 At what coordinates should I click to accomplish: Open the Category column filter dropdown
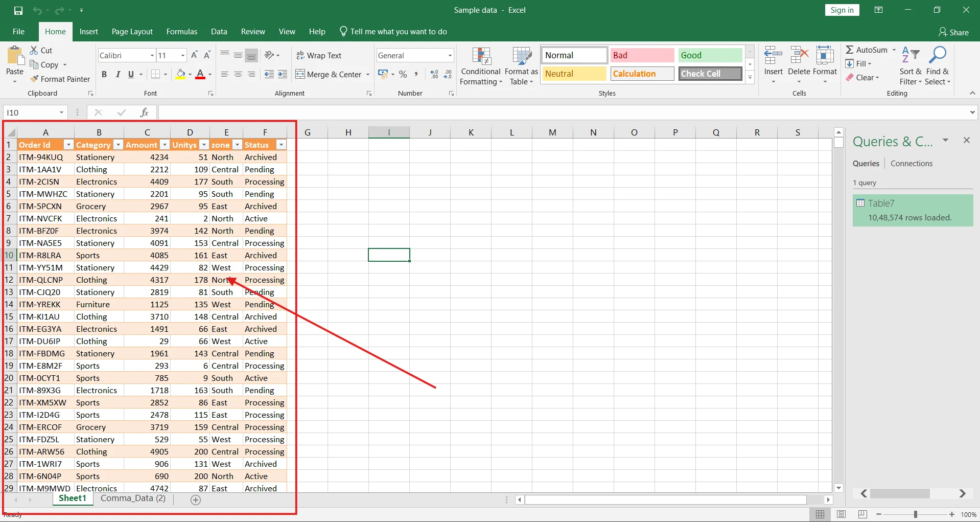(119, 145)
